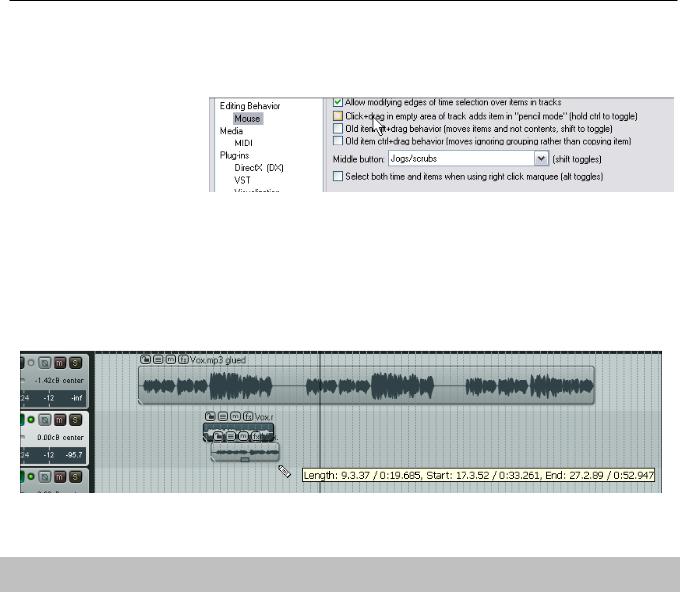The height and width of the screenshot is (592, 680).
Task: Select the Vox.mp3 glued waveform item
Action: pyautogui.click(x=366, y=386)
